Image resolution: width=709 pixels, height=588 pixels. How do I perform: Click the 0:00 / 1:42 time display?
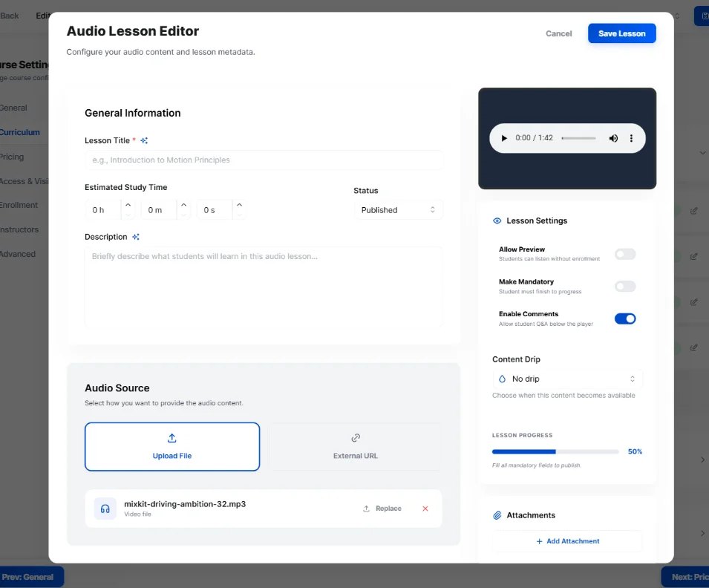534,138
